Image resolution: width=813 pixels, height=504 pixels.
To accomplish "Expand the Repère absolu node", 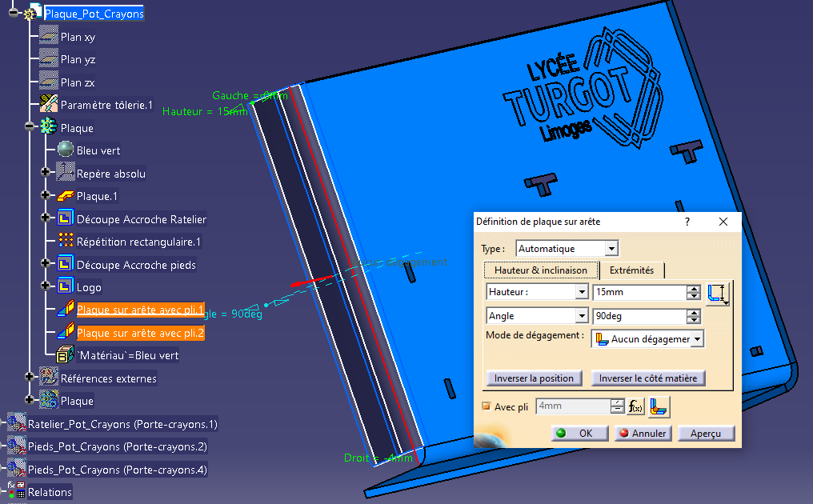I will coord(46,173).
